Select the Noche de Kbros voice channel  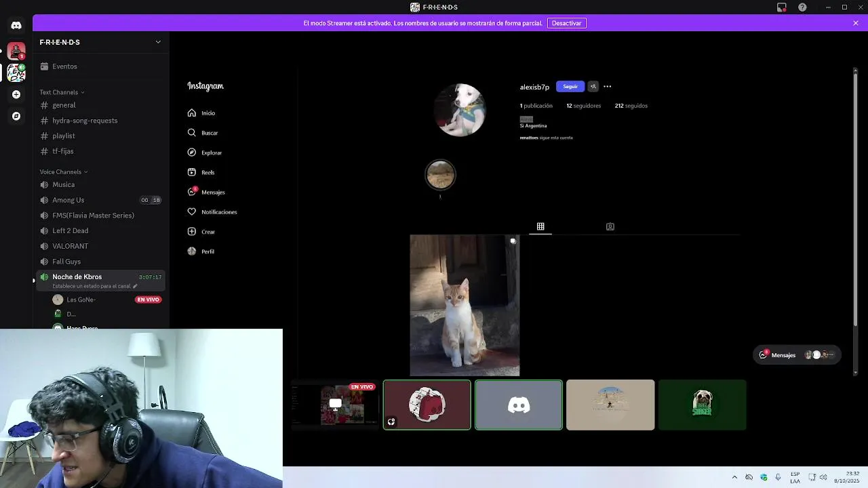coord(100,281)
